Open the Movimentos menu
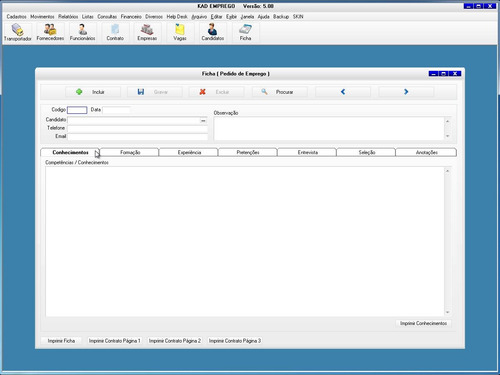500x375 pixels. pos(42,17)
